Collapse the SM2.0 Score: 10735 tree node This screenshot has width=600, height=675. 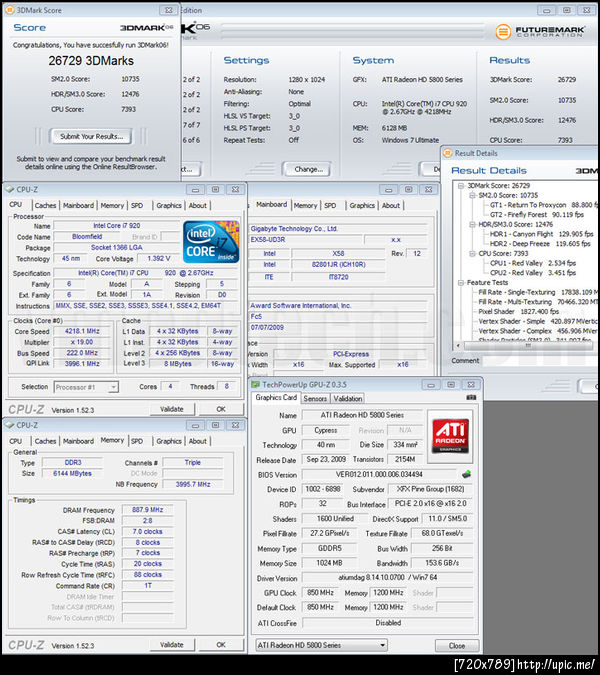pyautogui.click(x=472, y=195)
